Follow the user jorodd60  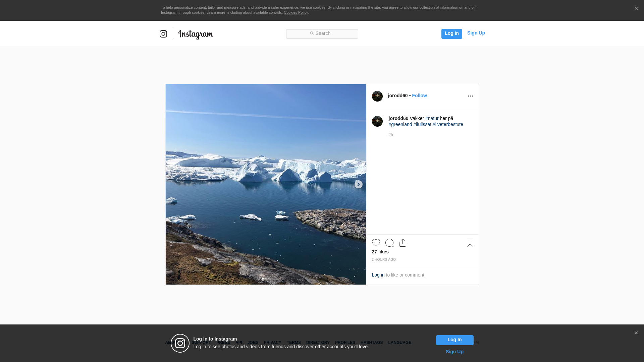(419, 96)
